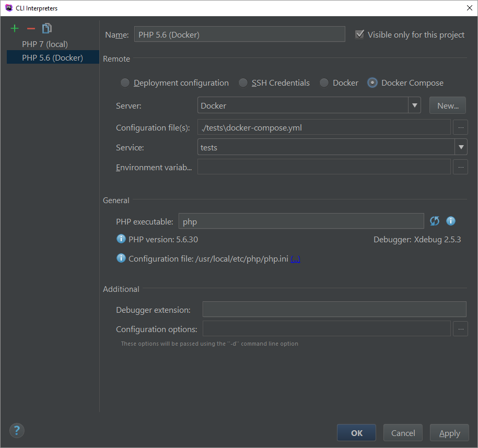The width and height of the screenshot is (478, 448).
Task: Reload PHP info with the refresh icon
Action: tap(435, 221)
